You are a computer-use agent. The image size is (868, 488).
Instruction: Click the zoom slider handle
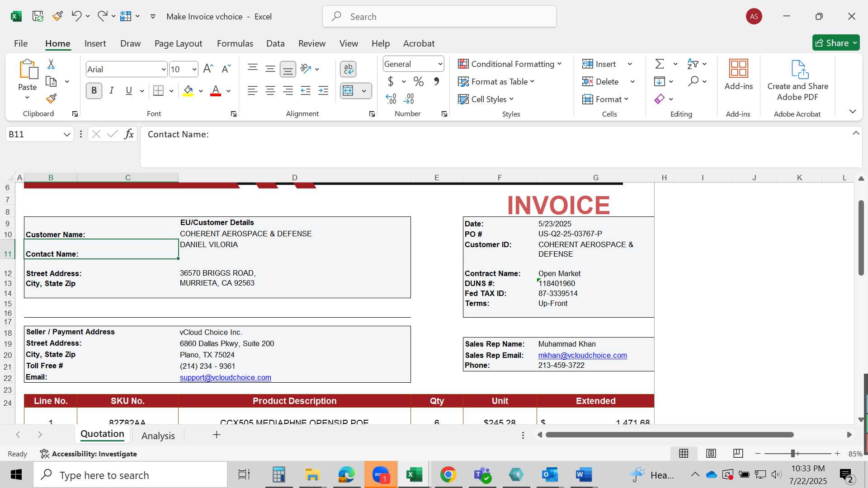tap(793, 453)
